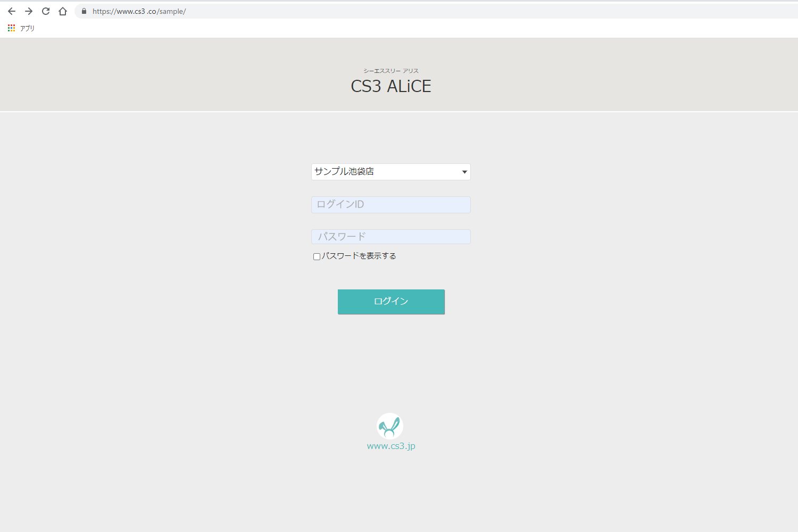Focus the パスワード input field
Screen dimensions: 798x532
point(391,237)
